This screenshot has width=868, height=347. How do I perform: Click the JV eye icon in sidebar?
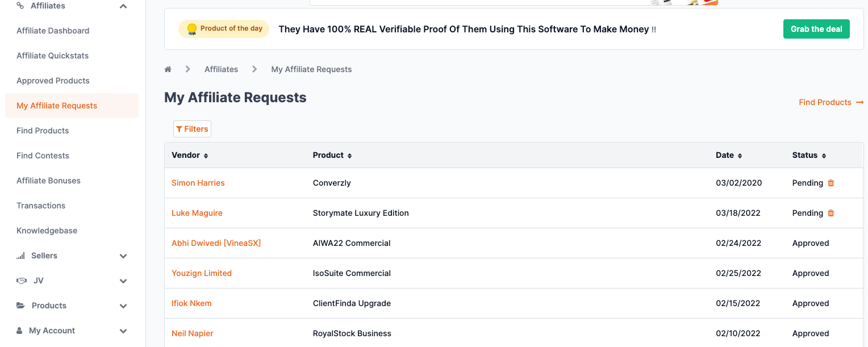pyautogui.click(x=21, y=281)
